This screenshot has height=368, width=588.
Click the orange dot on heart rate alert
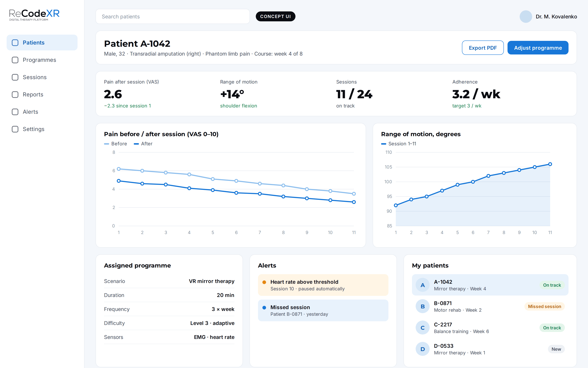264,282
